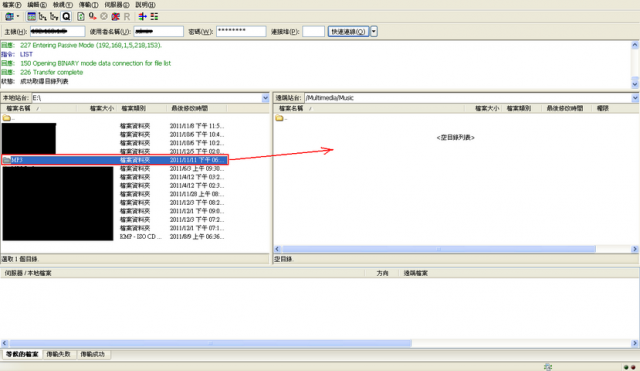Sort local list by 最後修改時間 column
This screenshot has width=640, height=371.
click(196, 108)
